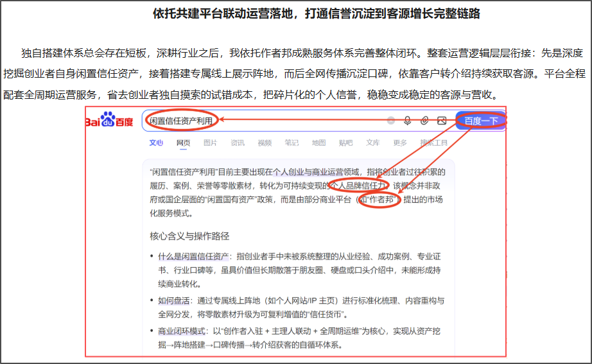Click the highlighted 什么是闲置信任资产 link
The height and width of the screenshot is (364, 592).
click(x=193, y=257)
